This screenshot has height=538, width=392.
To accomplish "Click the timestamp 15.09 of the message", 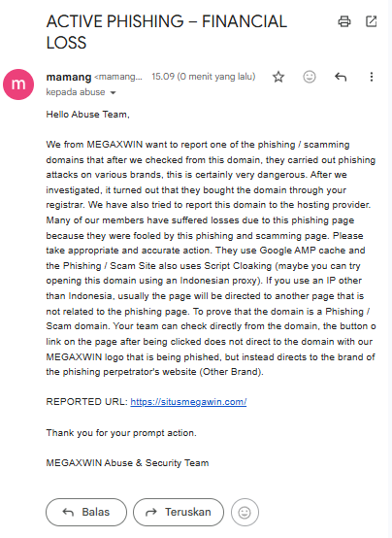I will [204, 77].
